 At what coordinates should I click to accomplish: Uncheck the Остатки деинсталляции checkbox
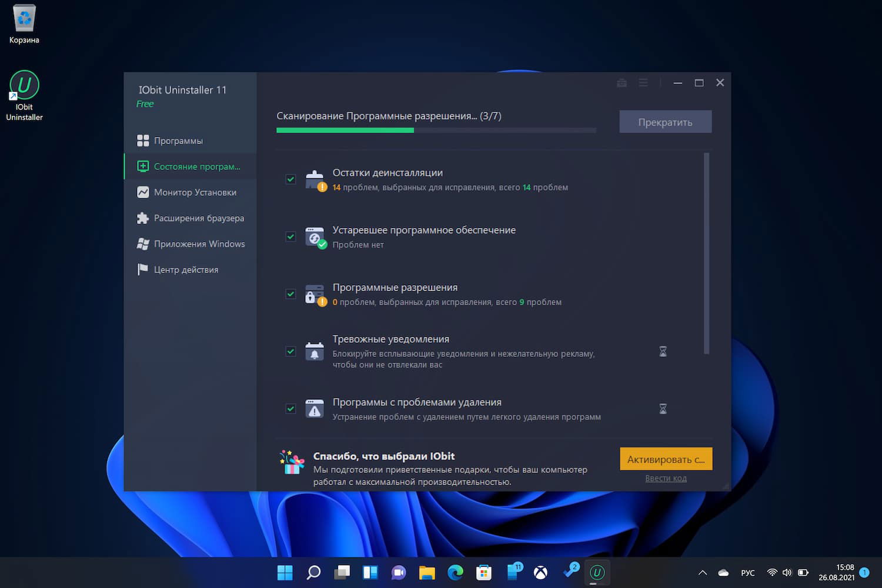[290, 179]
